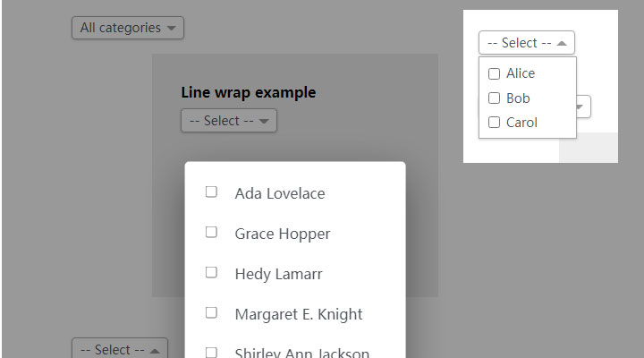The height and width of the screenshot is (358, 644).
Task: Click the arrow on Line wrap Select dropdown
Action: pos(264,121)
